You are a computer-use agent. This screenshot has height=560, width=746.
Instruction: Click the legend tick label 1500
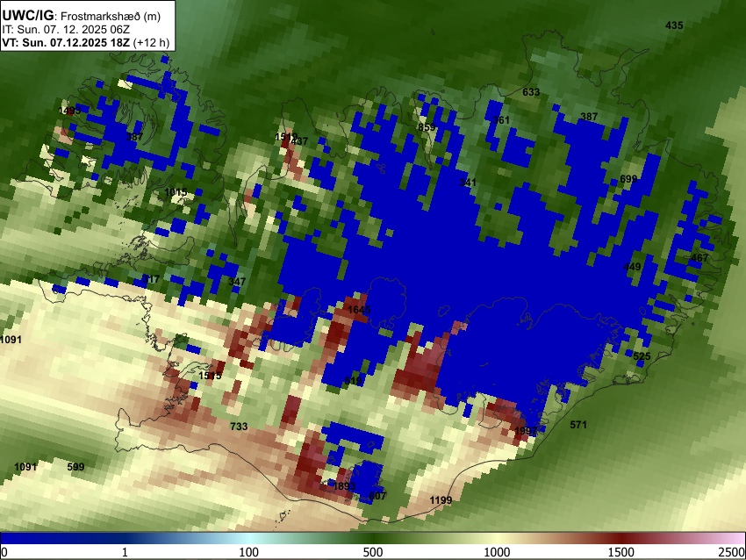point(621,552)
